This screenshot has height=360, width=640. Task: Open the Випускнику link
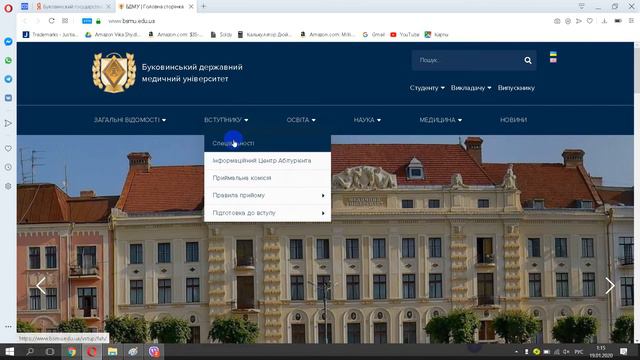(516, 88)
